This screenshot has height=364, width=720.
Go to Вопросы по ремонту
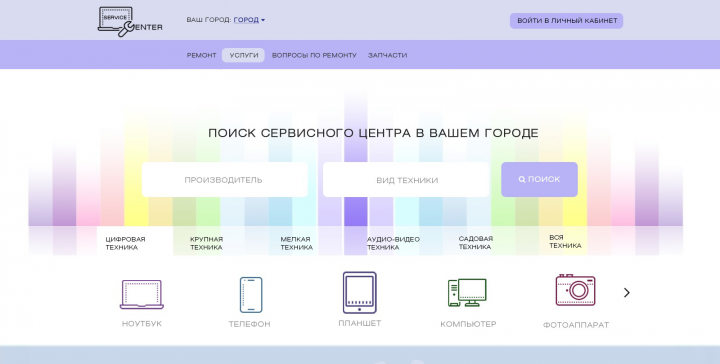click(x=314, y=55)
